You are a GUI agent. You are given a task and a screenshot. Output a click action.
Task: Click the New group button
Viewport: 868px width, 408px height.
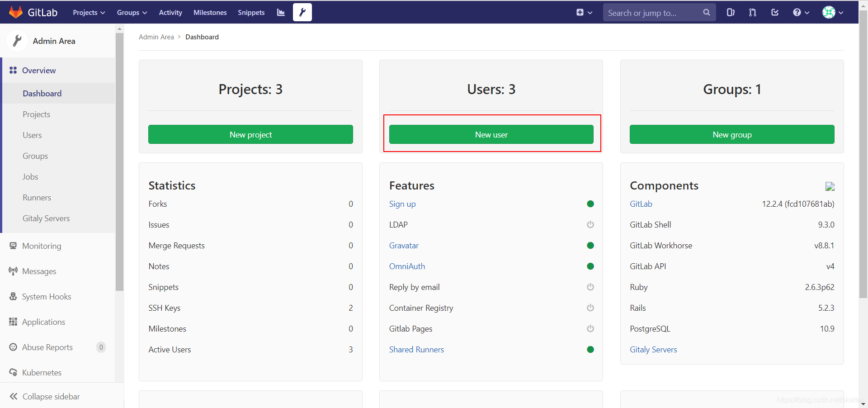[x=732, y=134]
